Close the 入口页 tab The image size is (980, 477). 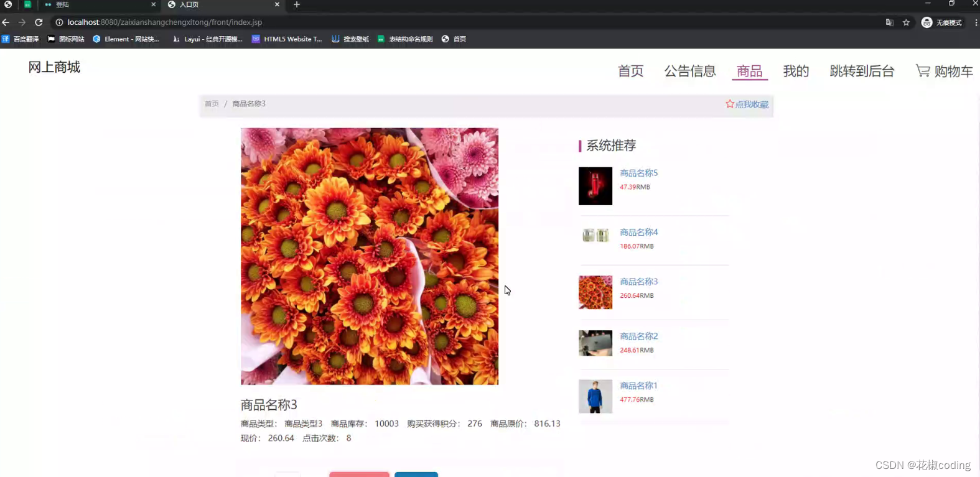tap(277, 4)
